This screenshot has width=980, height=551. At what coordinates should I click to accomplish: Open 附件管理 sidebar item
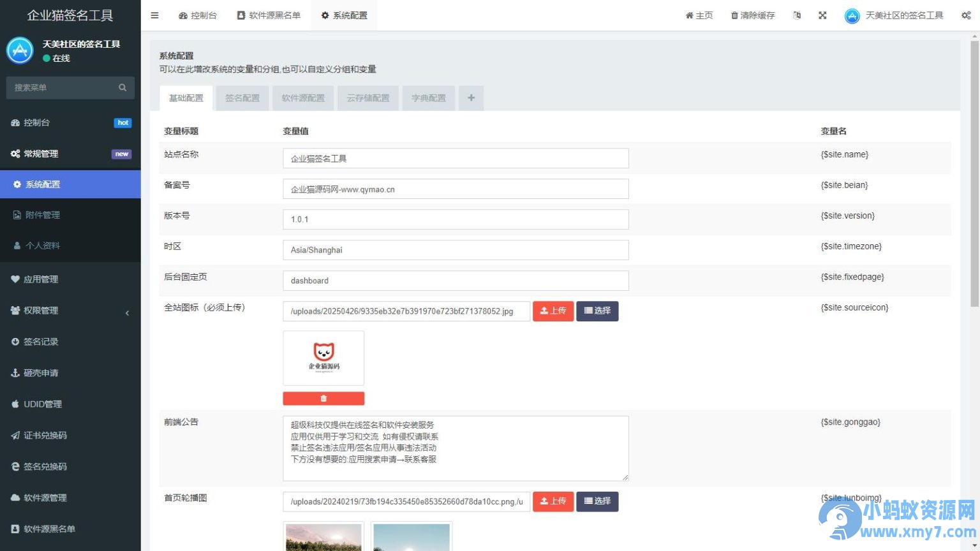[70, 215]
